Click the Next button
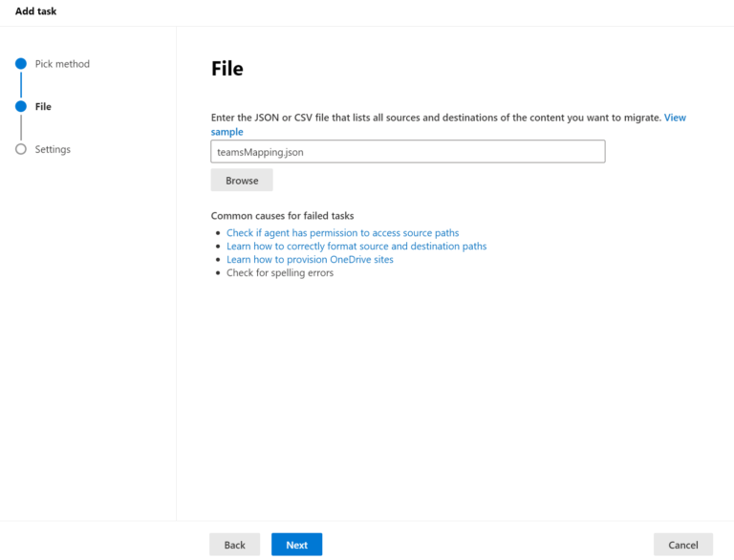734x560 pixels. [x=297, y=545]
